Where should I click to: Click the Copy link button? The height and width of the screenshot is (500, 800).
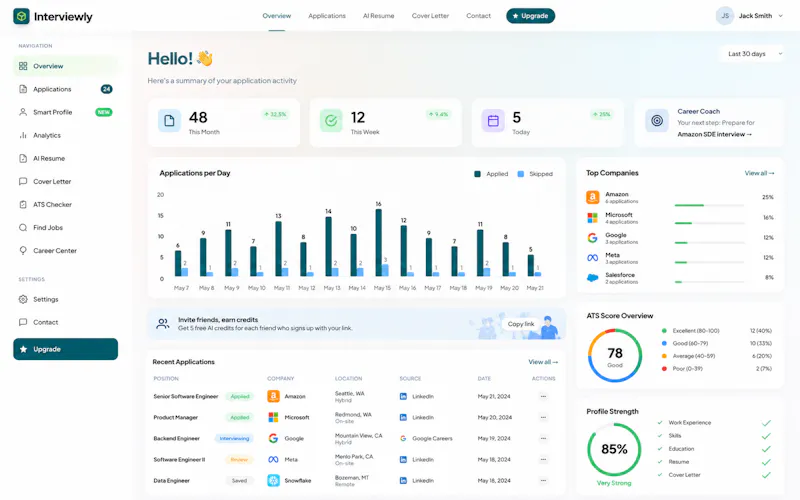pos(521,324)
